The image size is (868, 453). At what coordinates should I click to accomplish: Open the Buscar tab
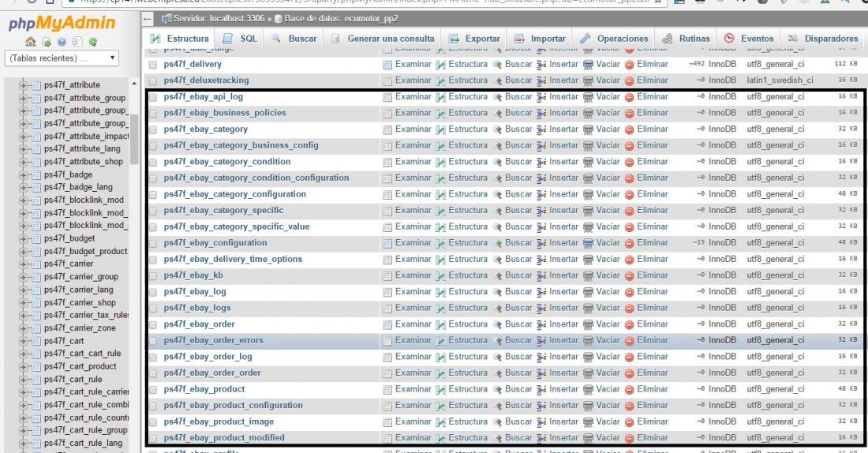coord(294,39)
